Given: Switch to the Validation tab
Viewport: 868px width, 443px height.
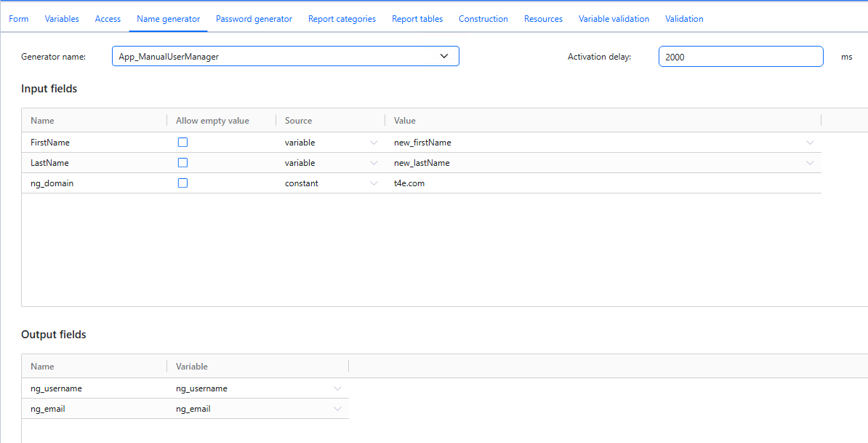Looking at the screenshot, I should click(x=684, y=19).
